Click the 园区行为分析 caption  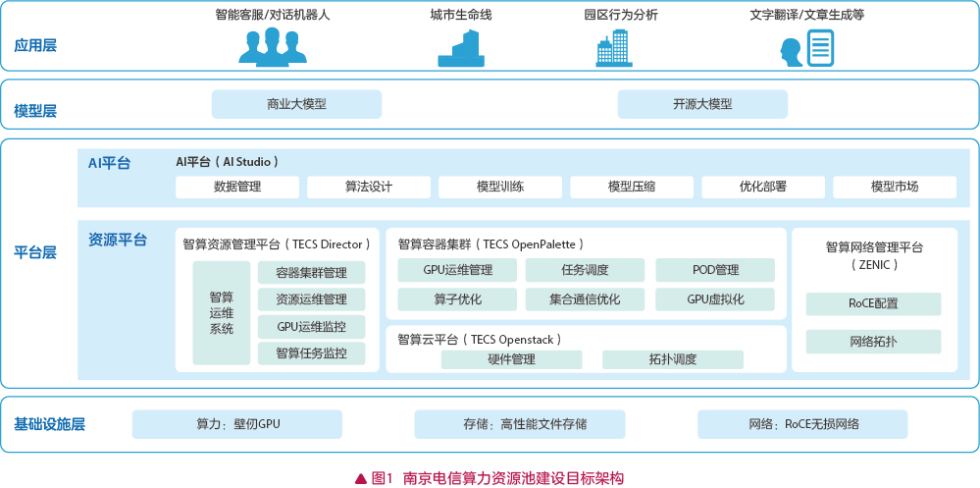(621, 15)
